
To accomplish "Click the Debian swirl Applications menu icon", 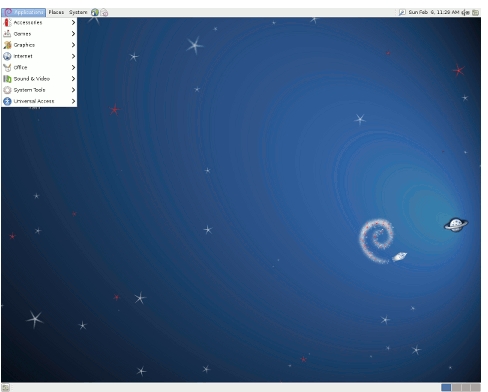I will 9,12.
